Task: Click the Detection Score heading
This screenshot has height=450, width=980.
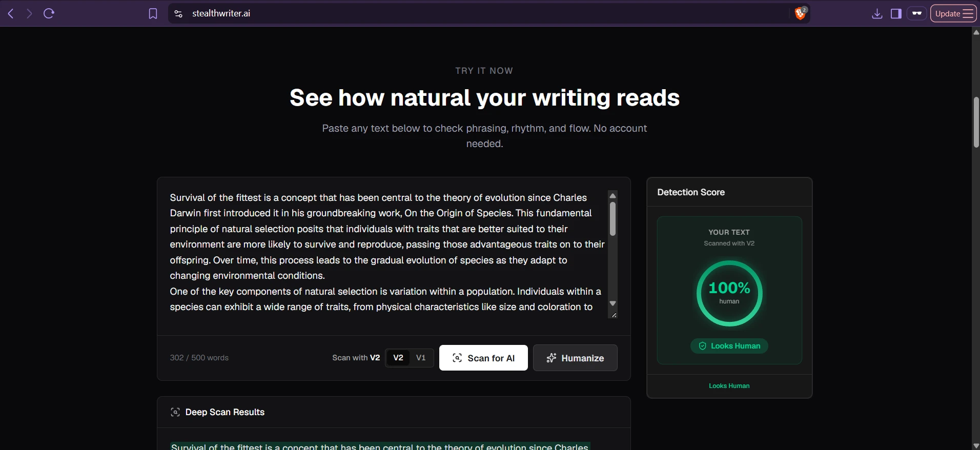Action: click(x=691, y=192)
